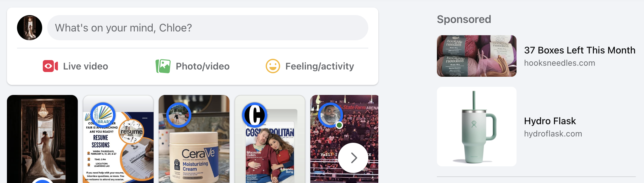The image size is (644, 183).
Task: Open the Hydro Flask sponsored ad
Action: pyautogui.click(x=536, y=127)
